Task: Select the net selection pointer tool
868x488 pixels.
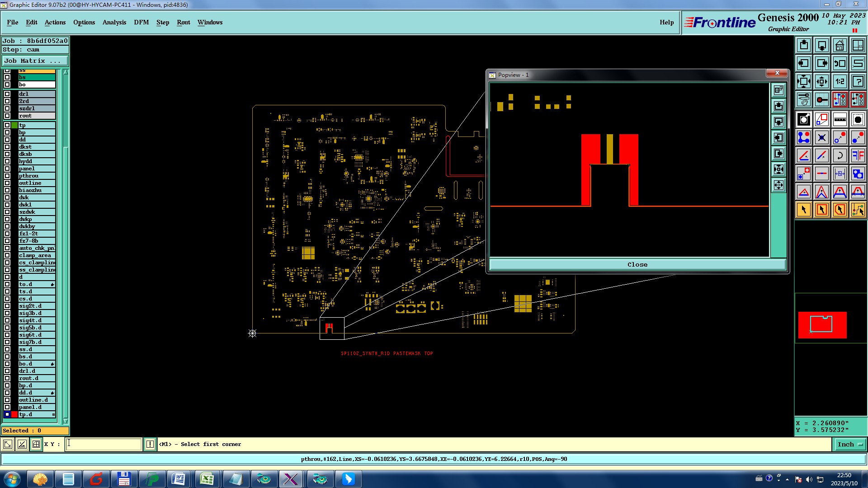Action: click(x=858, y=210)
